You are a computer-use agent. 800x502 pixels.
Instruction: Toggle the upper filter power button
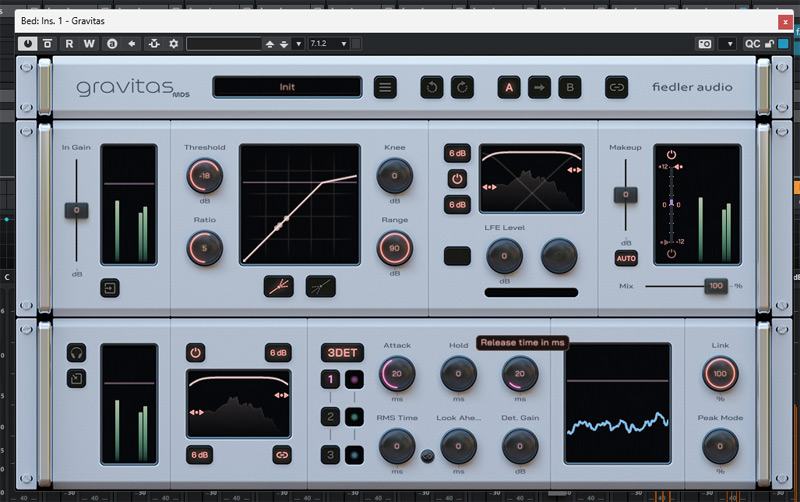pyautogui.click(x=456, y=180)
